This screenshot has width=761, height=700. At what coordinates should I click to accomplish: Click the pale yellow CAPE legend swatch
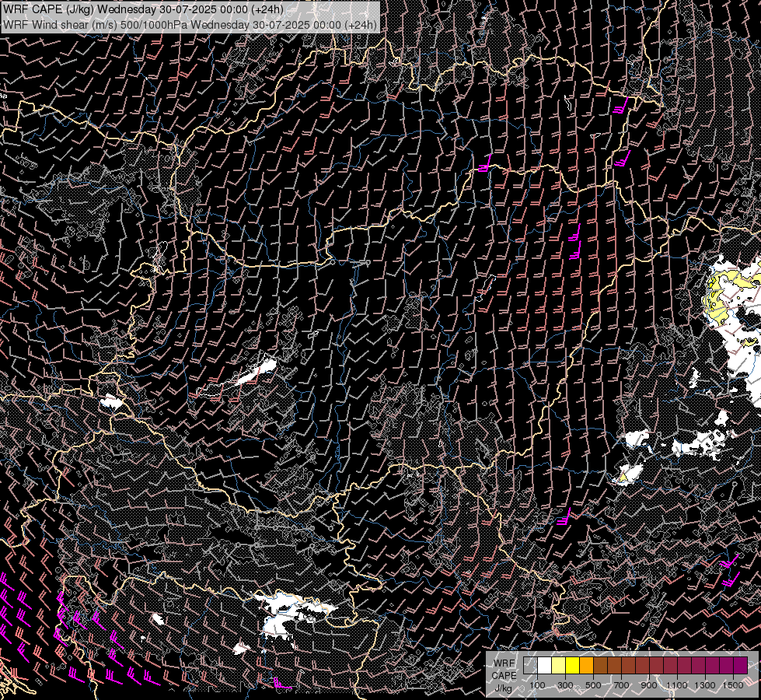click(x=559, y=665)
